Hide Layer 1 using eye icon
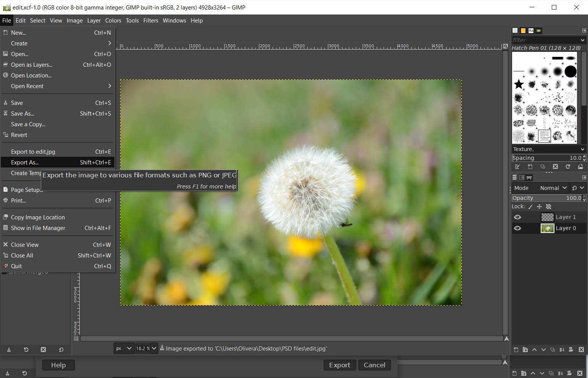588x378 pixels. click(x=517, y=217)
